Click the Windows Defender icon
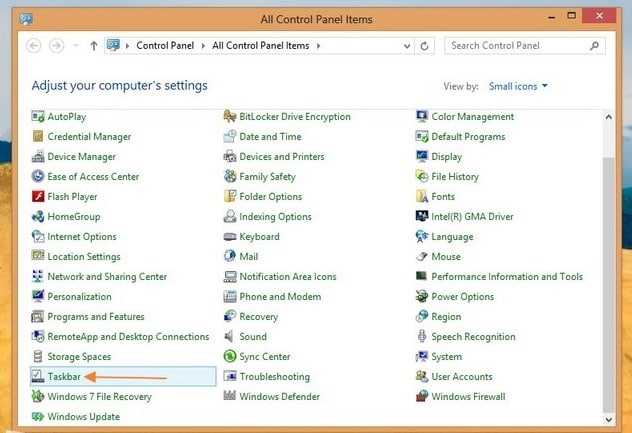Viewport: 632px width, 433px height. [230, 396]
